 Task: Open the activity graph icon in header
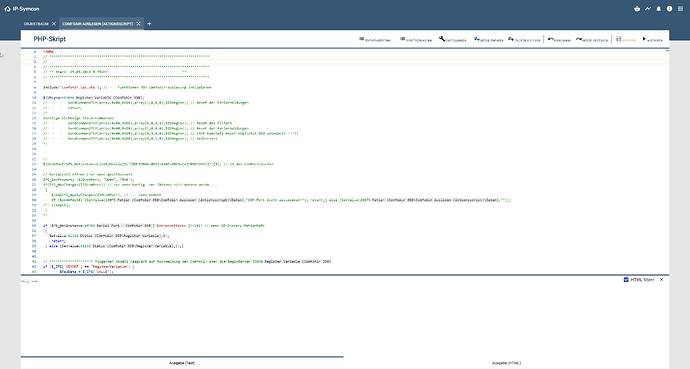click(x=648, y=8)
